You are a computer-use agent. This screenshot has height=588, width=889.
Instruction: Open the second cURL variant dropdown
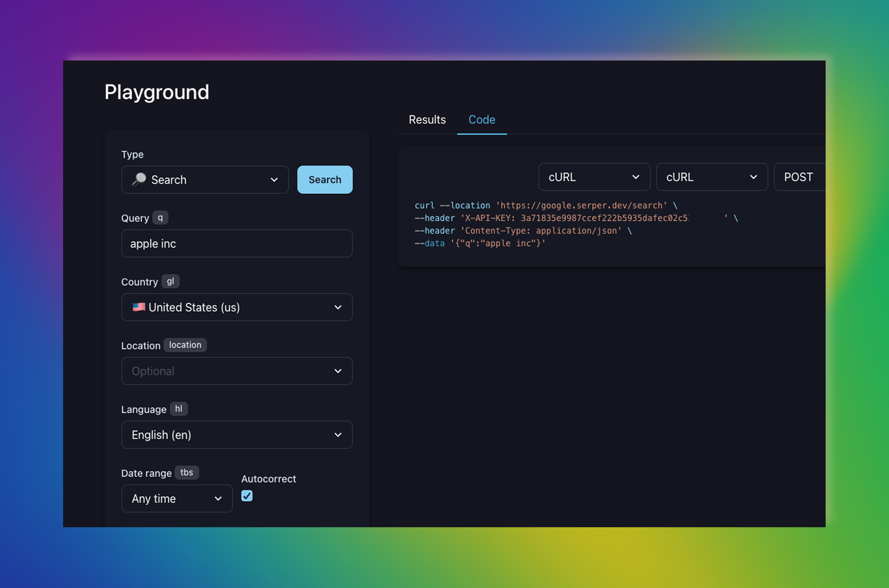(x=712, y=177)
